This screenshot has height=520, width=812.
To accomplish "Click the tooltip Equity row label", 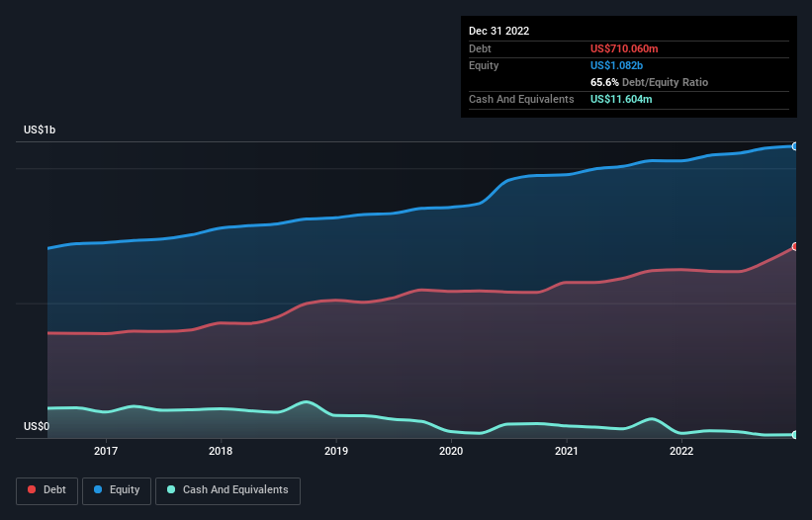I will pos(484,65).
